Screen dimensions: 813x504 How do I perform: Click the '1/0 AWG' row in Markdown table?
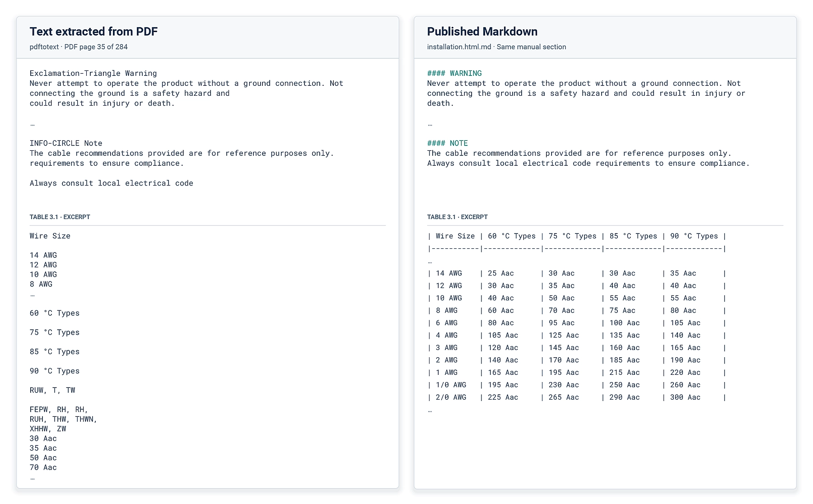pyautogui.click(x=577, y=385)
